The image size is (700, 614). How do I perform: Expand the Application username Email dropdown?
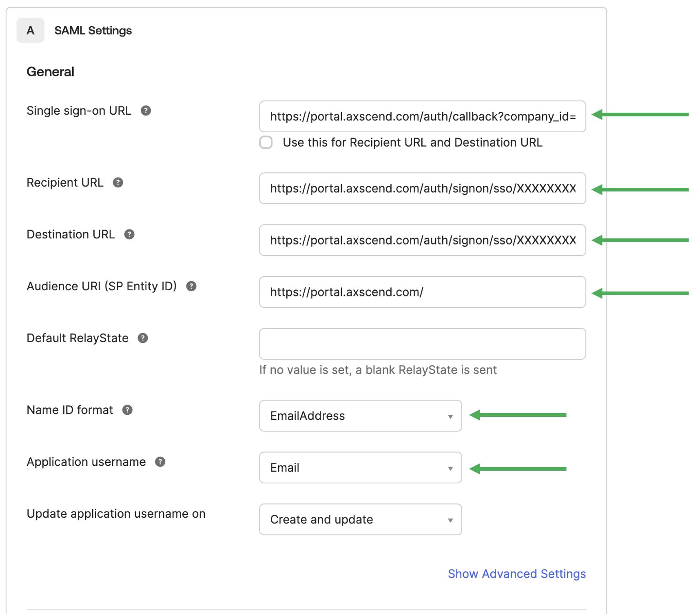coord(360,467)
